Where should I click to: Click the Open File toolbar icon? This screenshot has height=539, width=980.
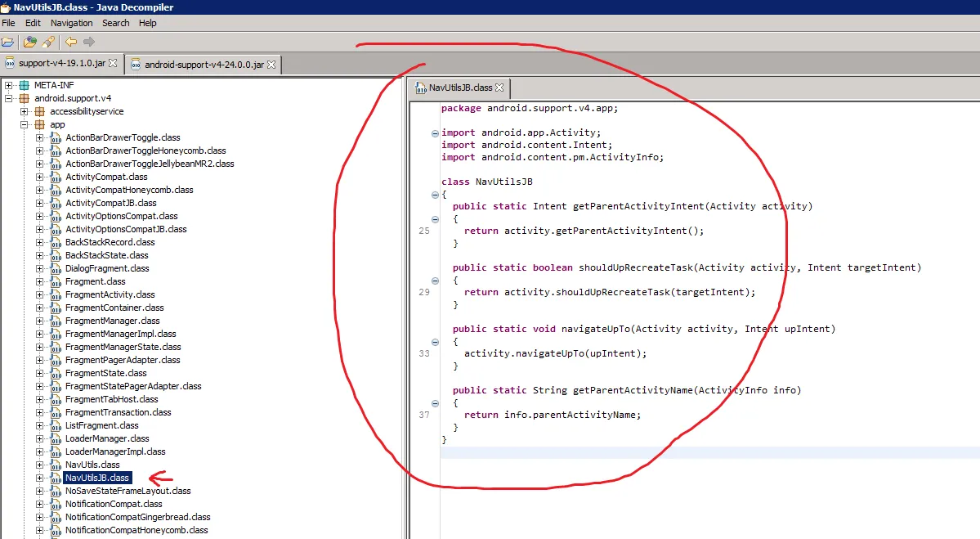pyautogui.click(x=7, y=42)
